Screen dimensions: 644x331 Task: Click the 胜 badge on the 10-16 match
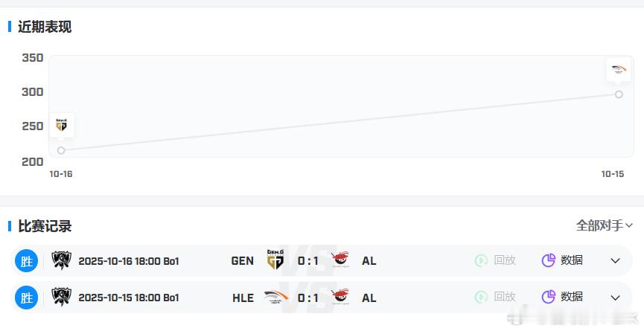coord(27,261)
